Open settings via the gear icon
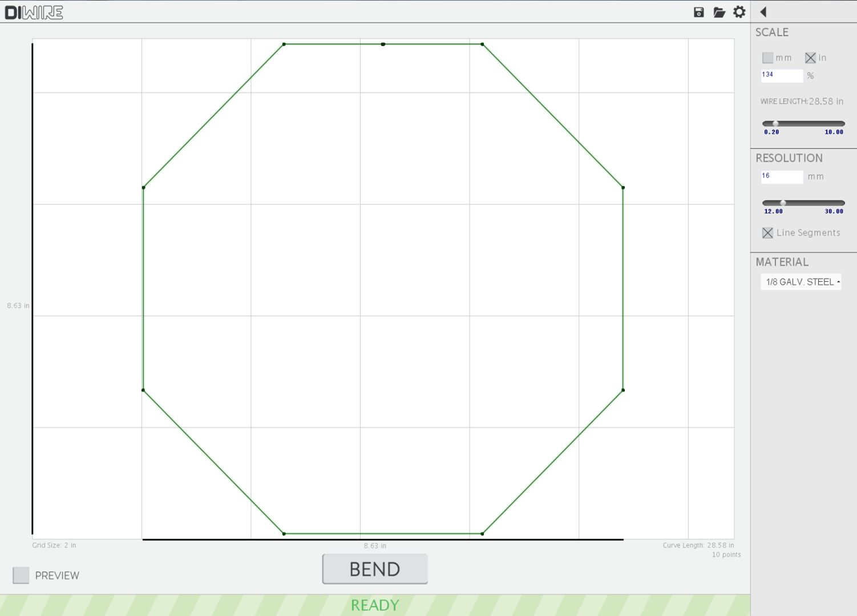This screenshot has width=857, height=616. click(739, 12)
